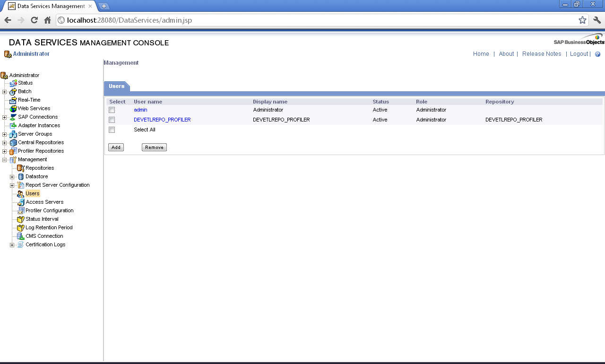This screenshot has height=364, width=605.
Task: Switch to the Data Services Management browser tab
Action: 51,6
